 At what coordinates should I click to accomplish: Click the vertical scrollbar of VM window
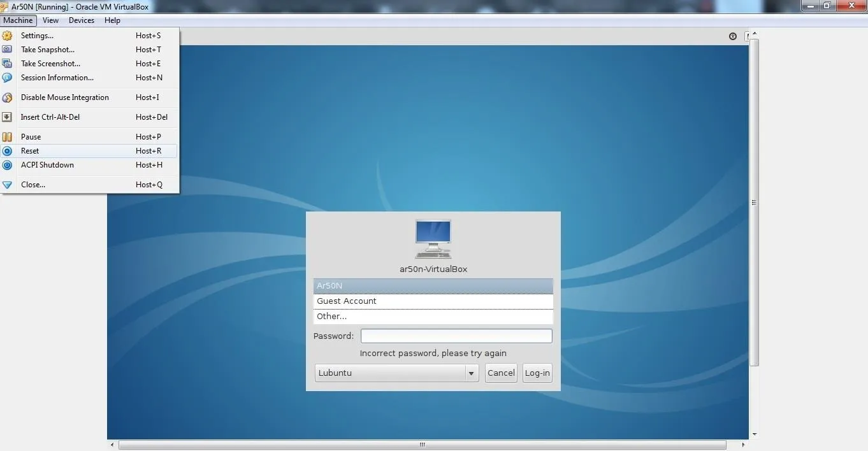pos(755,203)
